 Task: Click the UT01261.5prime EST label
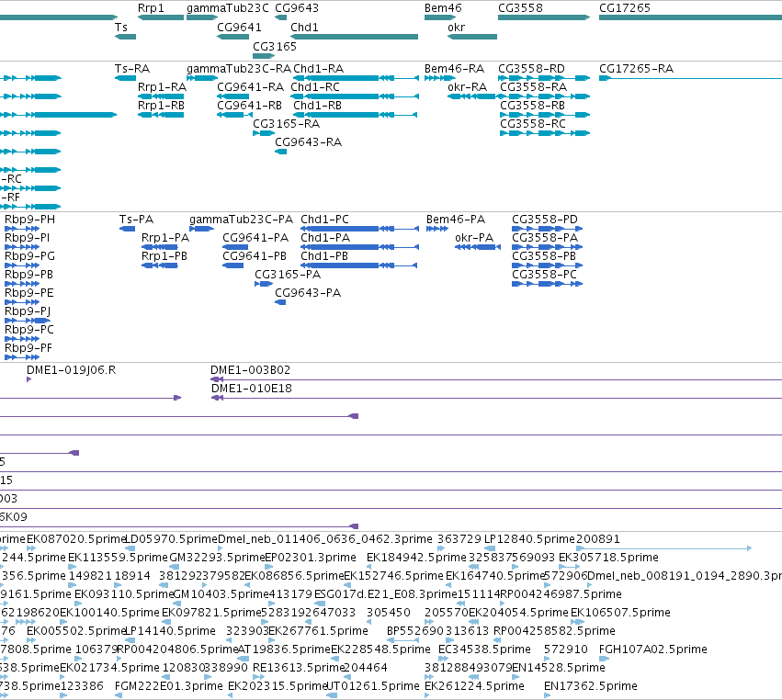(373, 686)
